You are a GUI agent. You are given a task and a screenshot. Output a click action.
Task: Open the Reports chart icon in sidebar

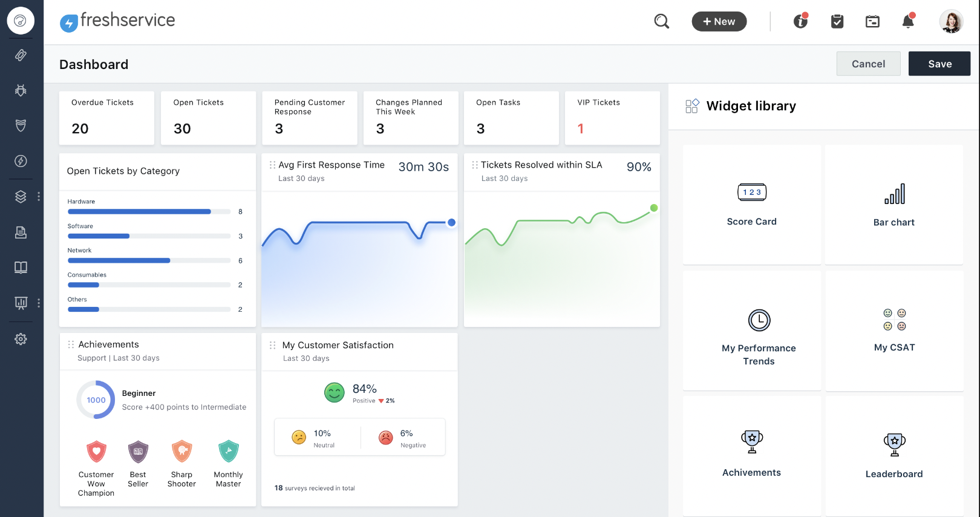pyautogui.click(x=21, y=303)
